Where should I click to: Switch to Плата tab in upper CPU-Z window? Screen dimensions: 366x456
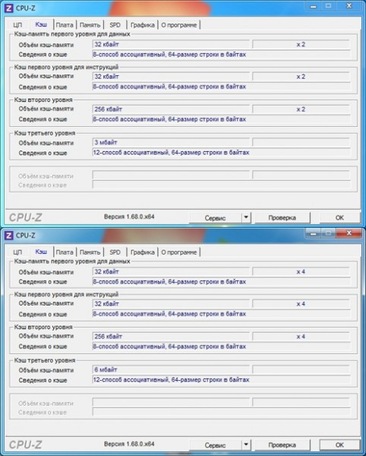[x=64, y=25]
